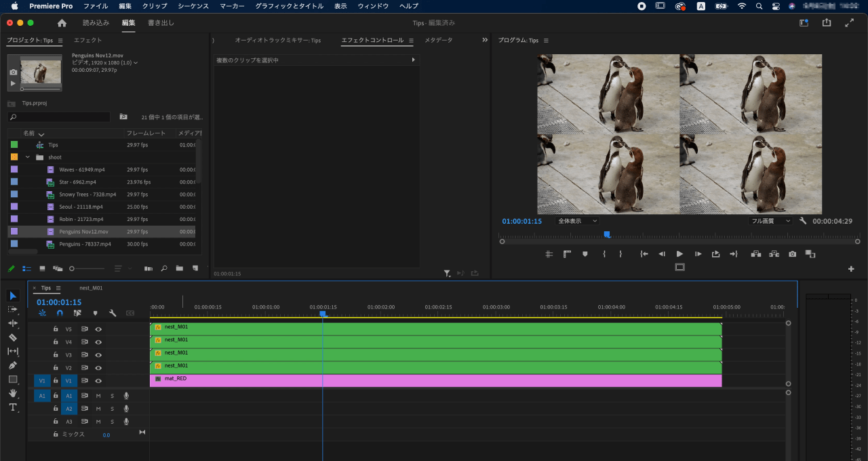Screen dimensions: 868x461
Task: Click Go to In point button
Action: pyautogui.click(x=644, y=254)
